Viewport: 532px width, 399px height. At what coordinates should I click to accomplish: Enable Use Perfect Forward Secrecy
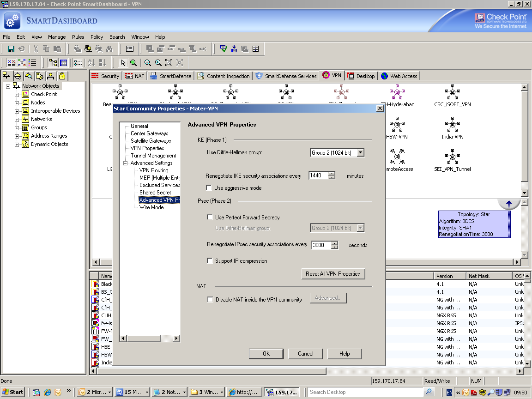pyautogui.click(x=210, y=218)
